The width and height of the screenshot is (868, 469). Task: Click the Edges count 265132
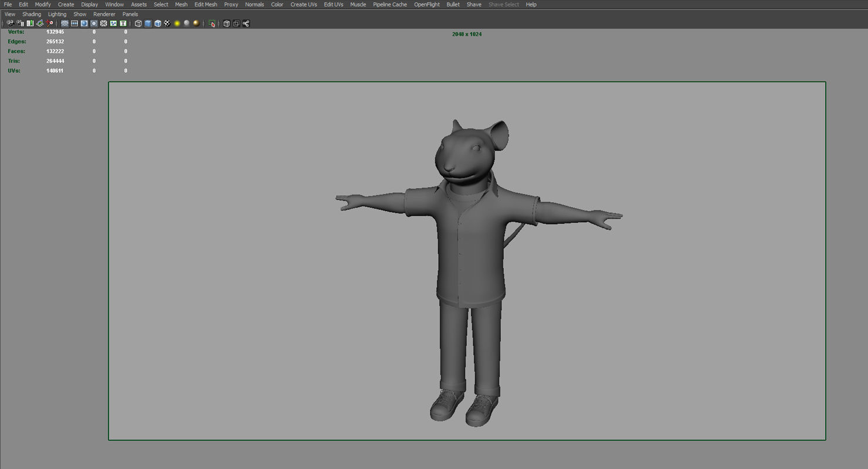(55, 42)
